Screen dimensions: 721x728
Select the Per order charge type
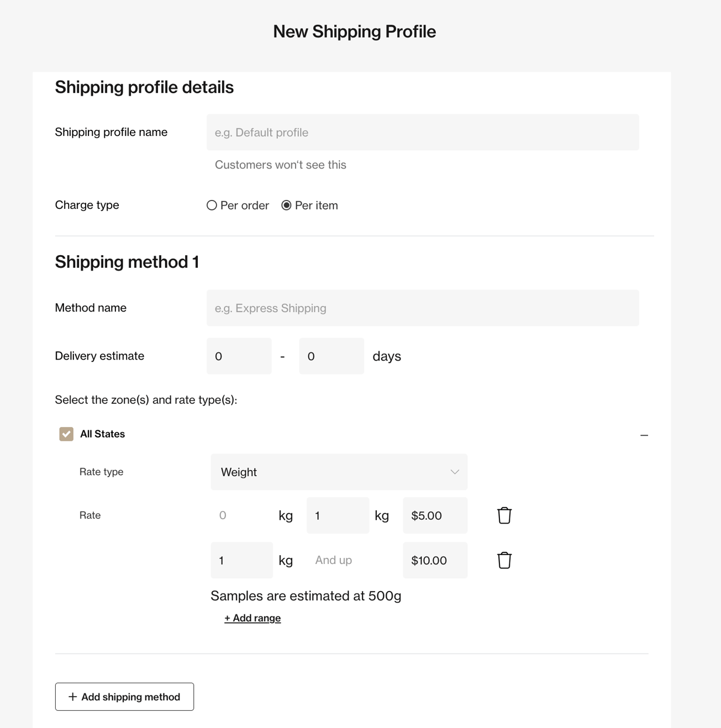212,205
